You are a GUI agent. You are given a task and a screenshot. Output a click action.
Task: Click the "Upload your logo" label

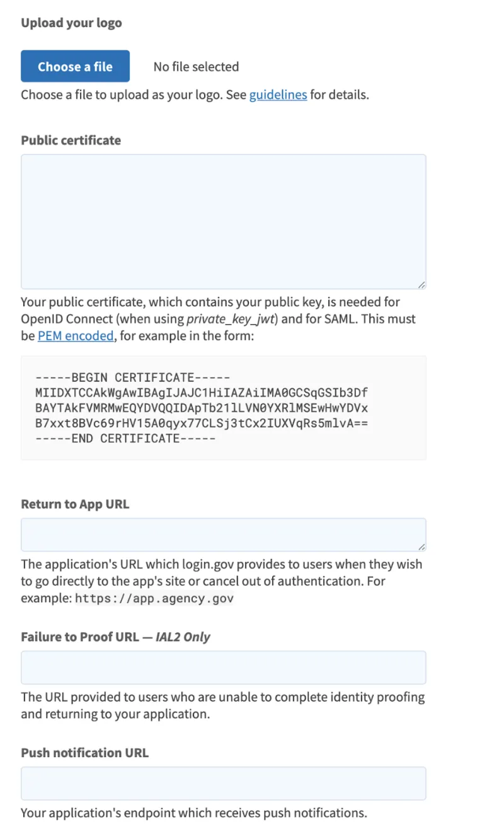click(71, 23)
